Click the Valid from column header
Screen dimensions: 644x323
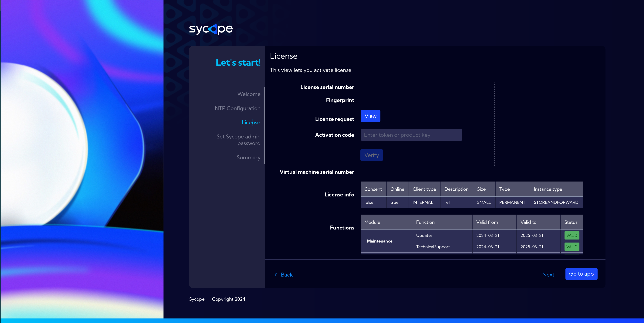click(x=494, y=222)
